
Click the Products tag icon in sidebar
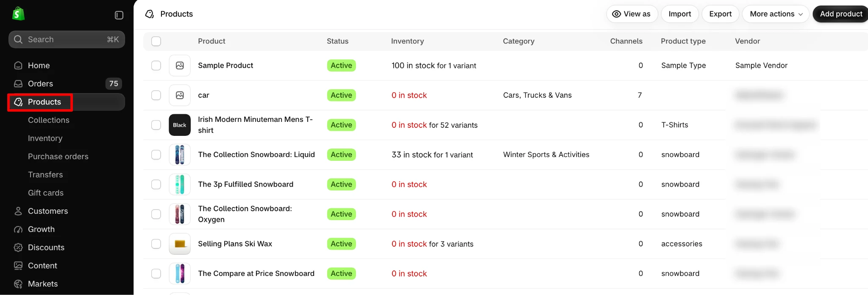[x=18, y=102]
